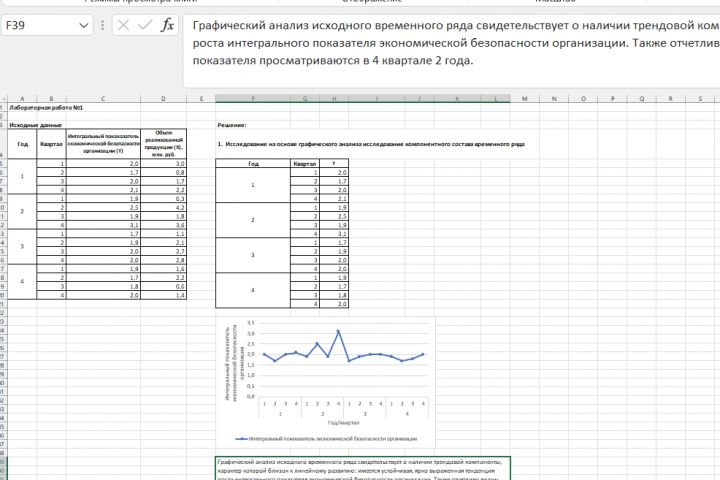This screenshot has height=480, width=720.
Task: Click the chart's 'Год/квартал' axis title
Action: coord(343,423)
